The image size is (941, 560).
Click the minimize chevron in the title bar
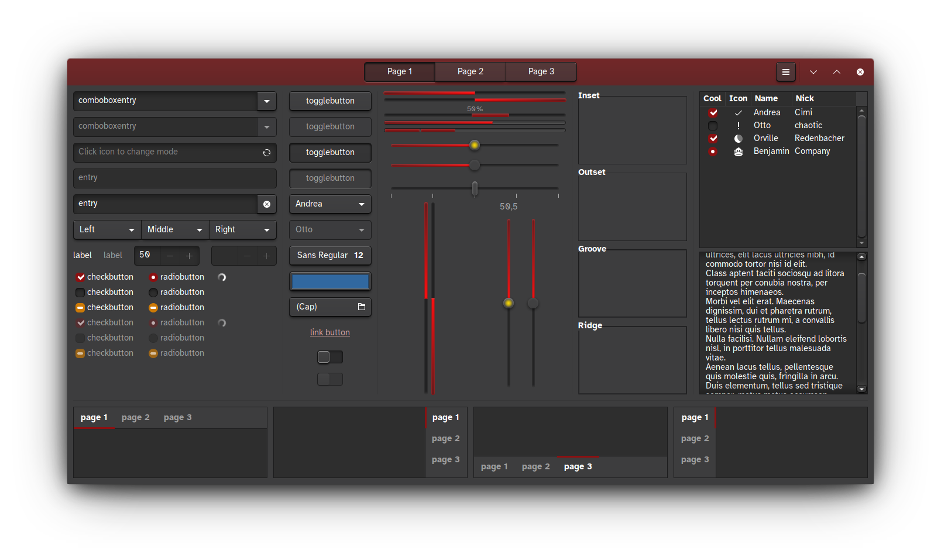(x=813, y=72)
